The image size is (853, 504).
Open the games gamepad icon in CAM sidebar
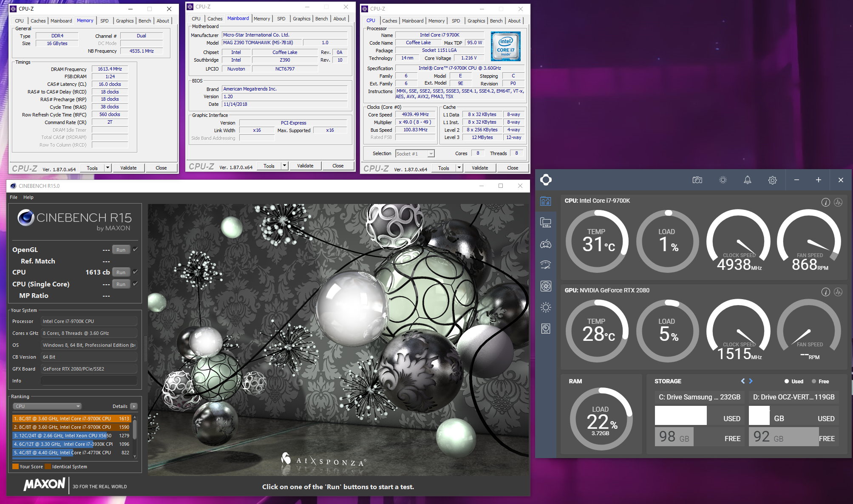coord(546,244)
